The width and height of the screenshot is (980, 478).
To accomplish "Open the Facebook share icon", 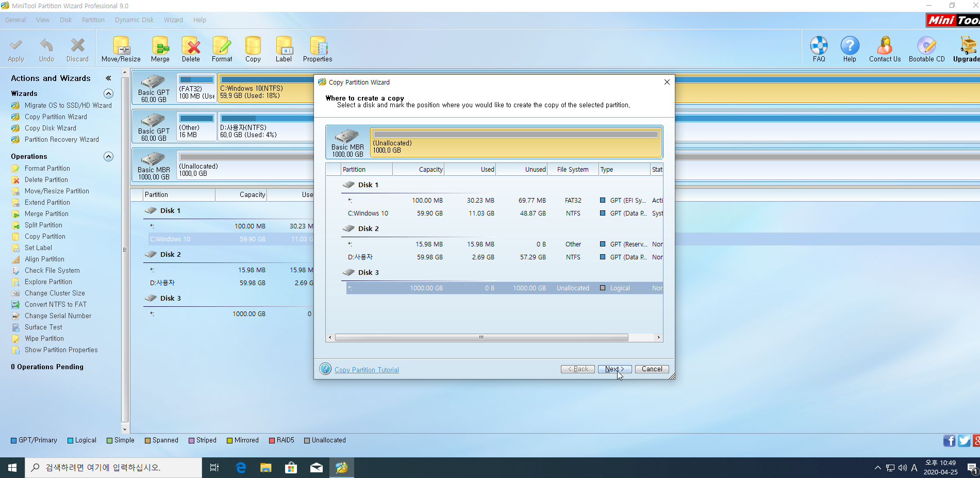I will click(x=949, y=440).
